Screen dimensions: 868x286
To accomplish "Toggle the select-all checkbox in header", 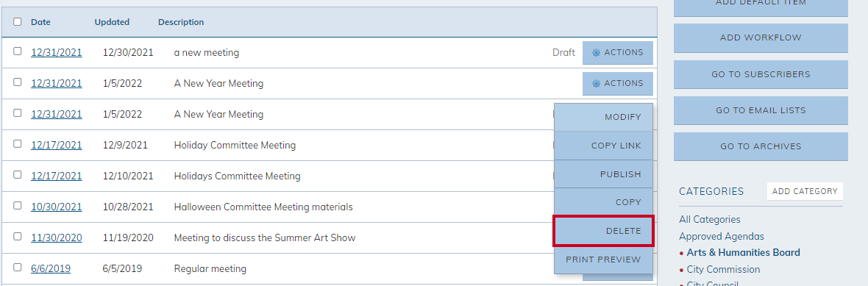I will point(18,22).
